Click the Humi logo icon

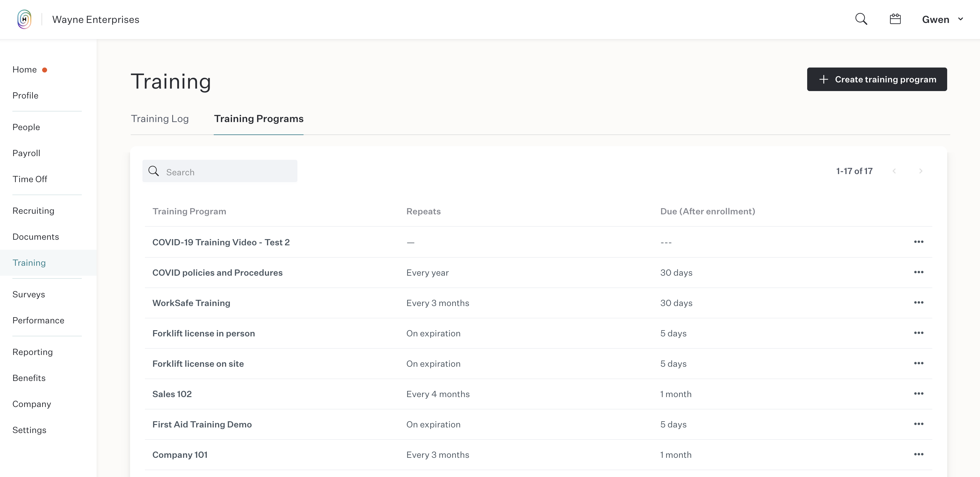24,19
